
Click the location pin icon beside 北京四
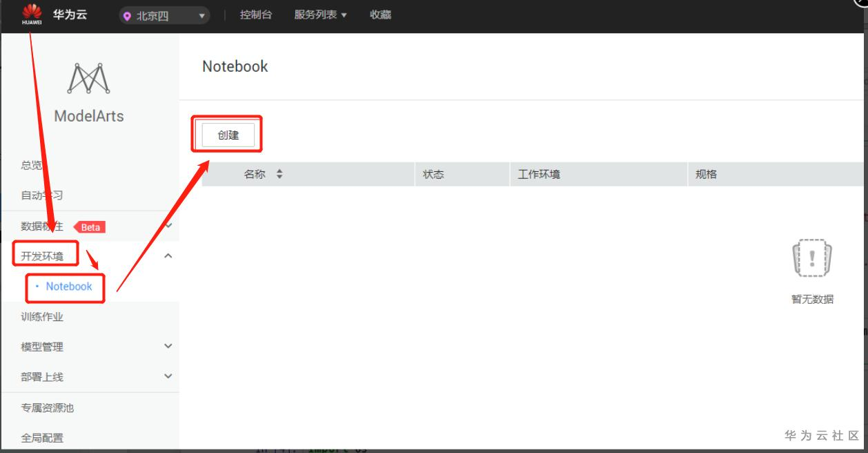128,16
